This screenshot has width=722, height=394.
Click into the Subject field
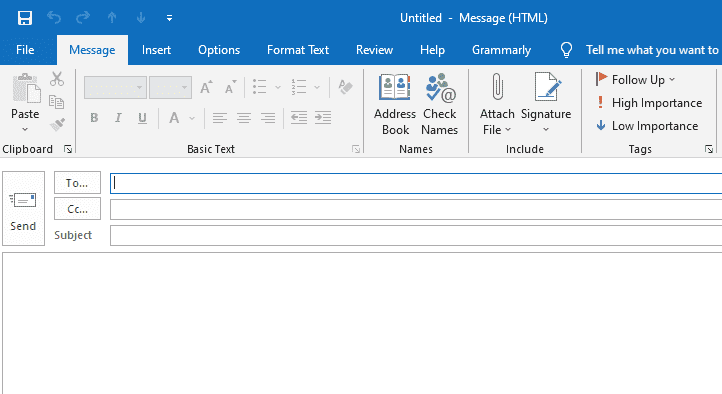click(416, 235)
